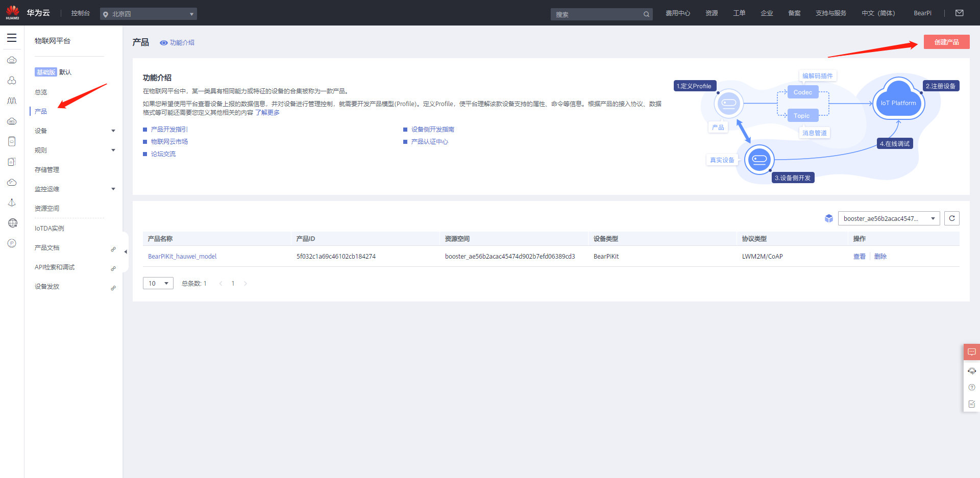
Task: Open the mail envelope icon in the top bar
Action: pyautogui.click(x=959, y=13)
